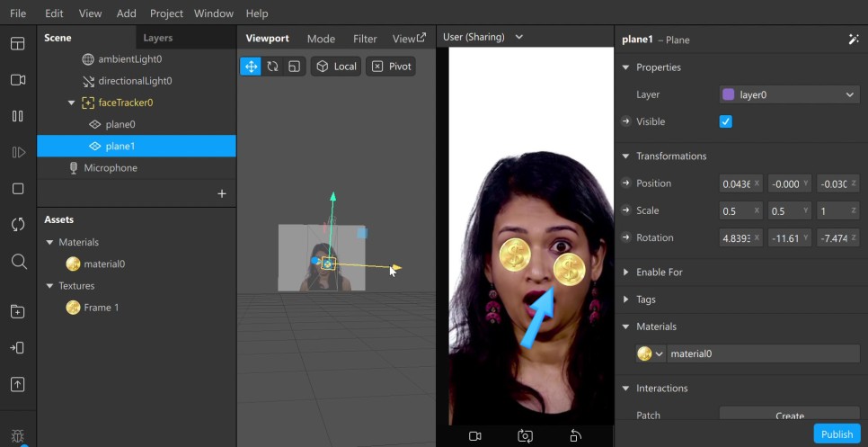This screenshot has width=868, height=447.
Task: Expand the Enable For section
Action: point(625,273)
